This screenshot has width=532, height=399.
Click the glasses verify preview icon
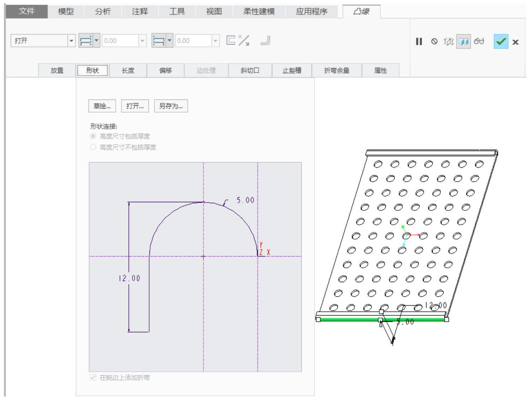(x=479, y=41)
